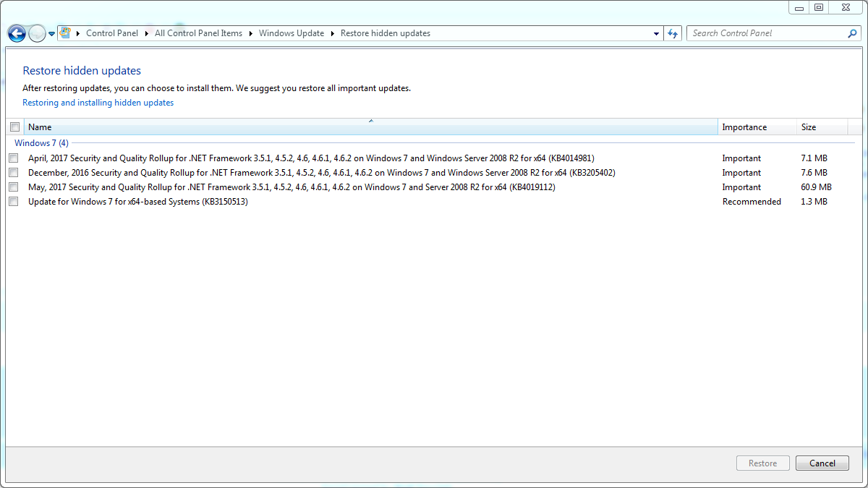Viewport: 868px width, 488px height.
Task: Click the refresh icon beside address bar
Action: [673, 33]
